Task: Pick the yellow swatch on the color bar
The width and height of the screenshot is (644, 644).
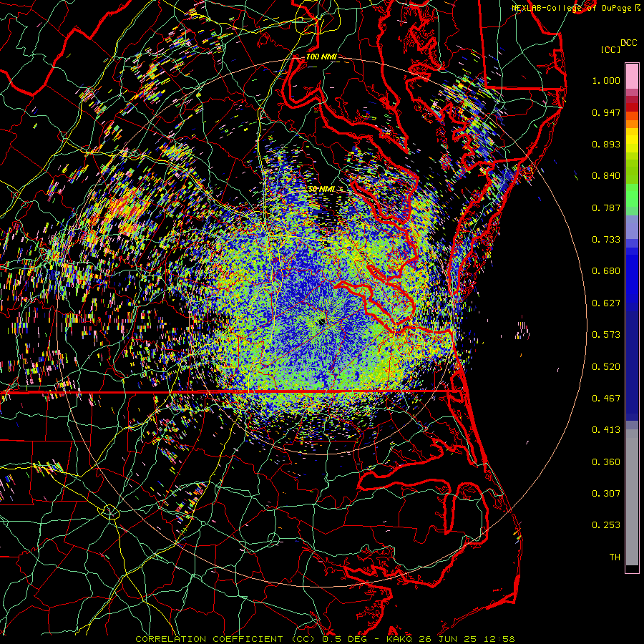Action: coord(632,140)
